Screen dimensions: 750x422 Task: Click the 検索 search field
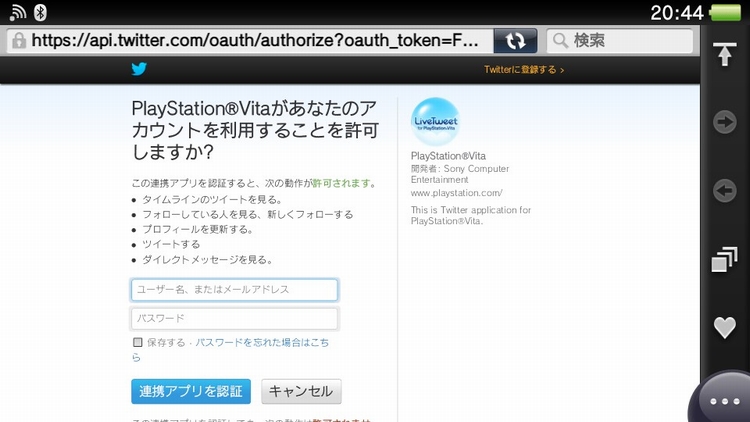620,41
